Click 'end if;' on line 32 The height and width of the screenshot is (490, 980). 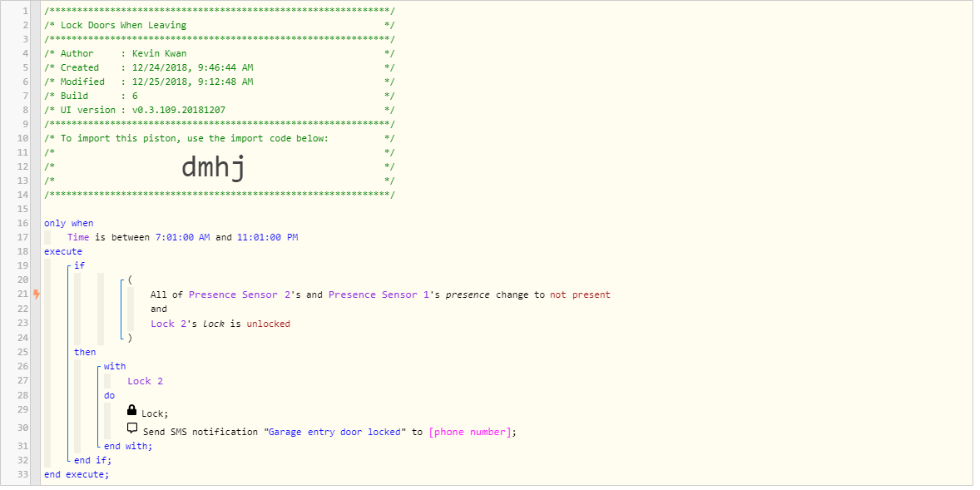click(x=93, y=461)
